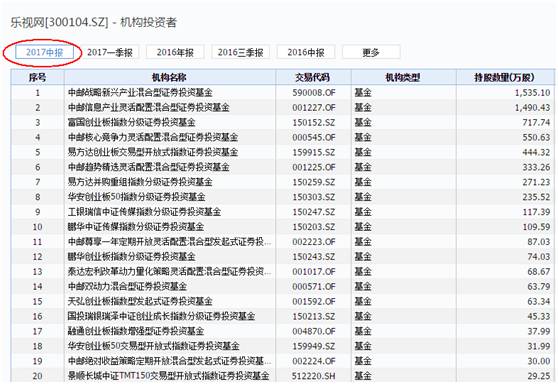The height and width of the screenshot is (384, 558).
Task: Click 华安创业板50指数分级证券投资基金 name
Action: pyautogui.click(x=137, y=197)
